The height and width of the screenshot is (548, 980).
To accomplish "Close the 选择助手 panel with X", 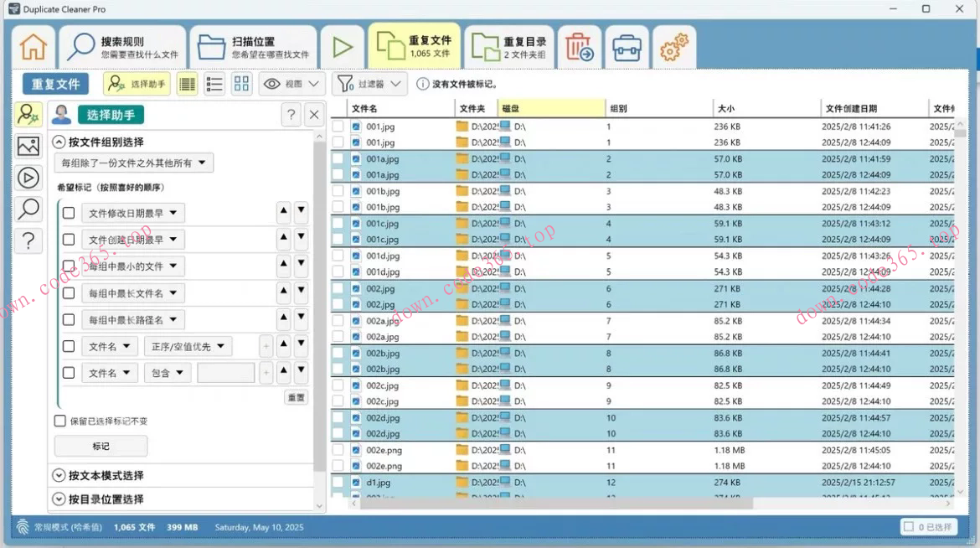I will [x=313, y=115].
